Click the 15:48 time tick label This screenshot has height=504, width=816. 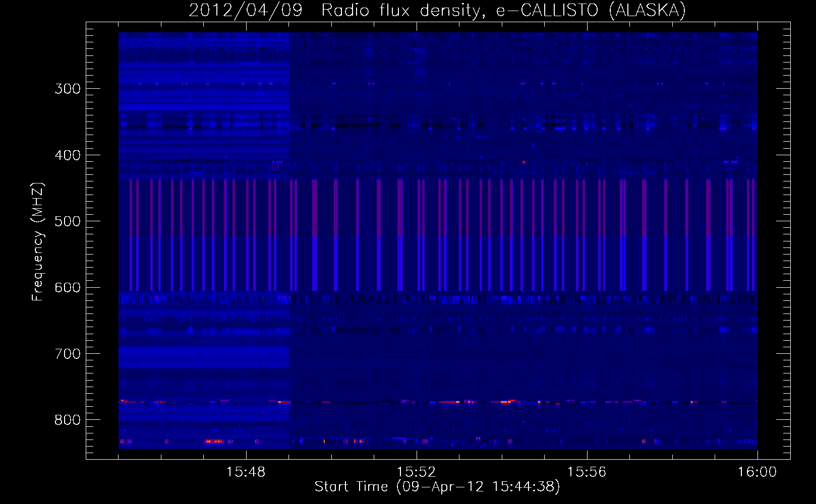click(x=246, y=472)
